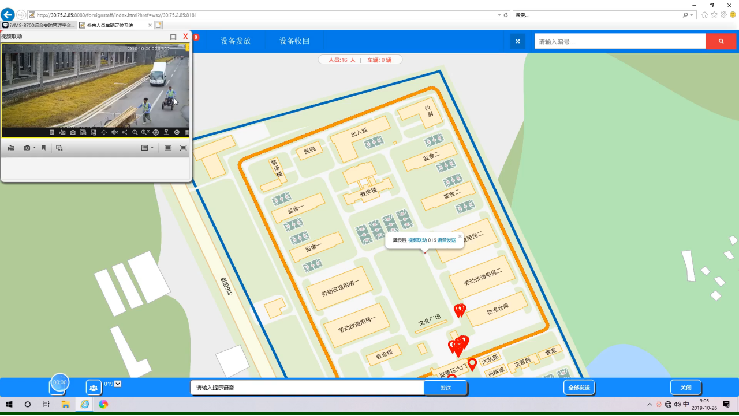739x416 pixels.
Task: Click the red map marker near the plaza
Action: click(x=459, y=311)
